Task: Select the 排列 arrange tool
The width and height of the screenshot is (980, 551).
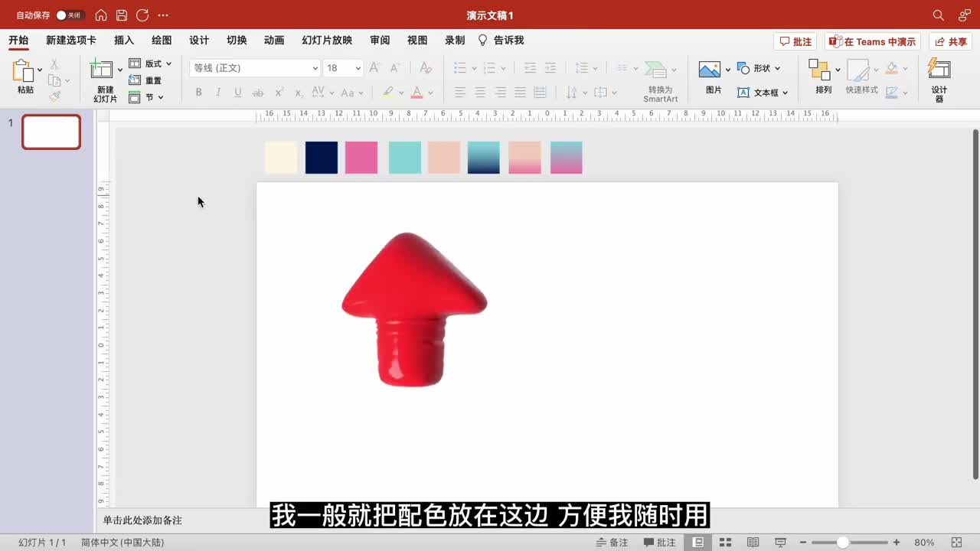Action: point(822,77)
